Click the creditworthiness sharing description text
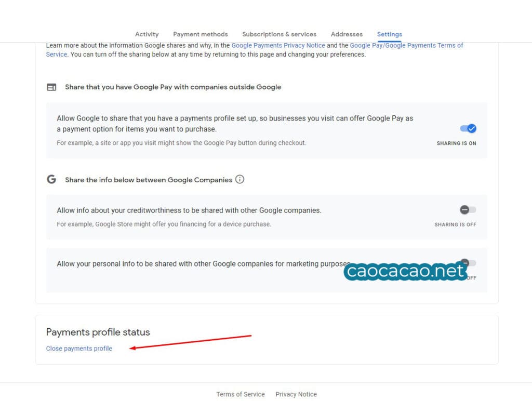The width and height of the screenshot is (532, 401). (189, 210)
